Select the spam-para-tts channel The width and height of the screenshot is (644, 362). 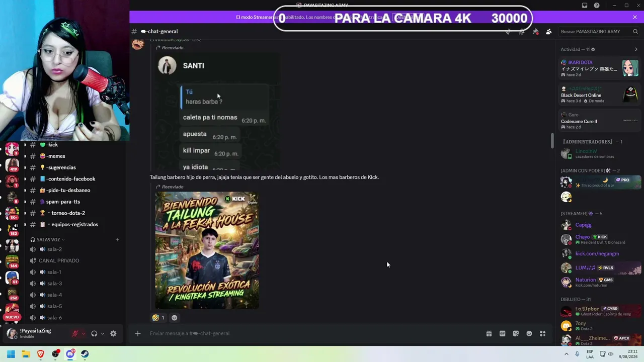[x=74, y=202]
